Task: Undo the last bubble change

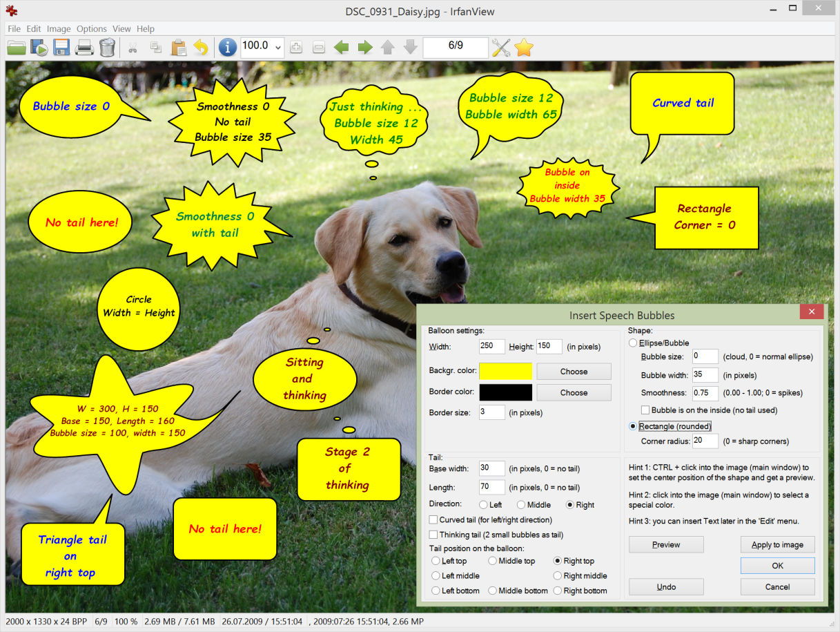Action: point(665,586)
